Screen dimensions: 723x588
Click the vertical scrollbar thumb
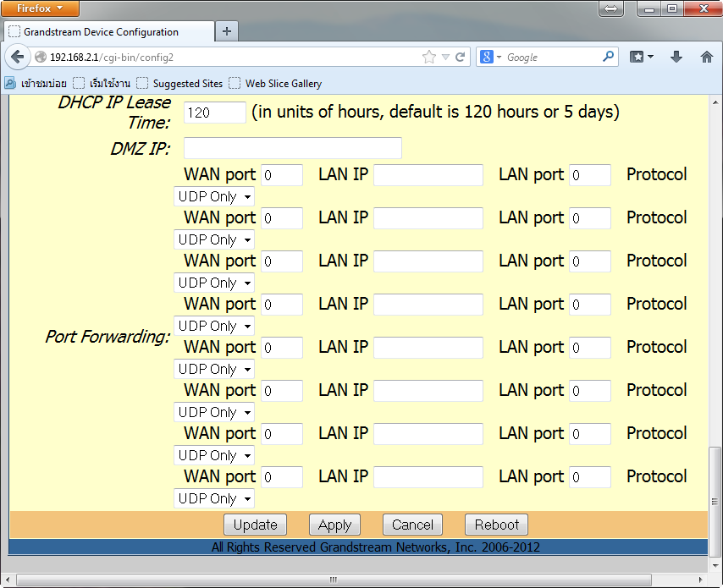pos(715,502)
